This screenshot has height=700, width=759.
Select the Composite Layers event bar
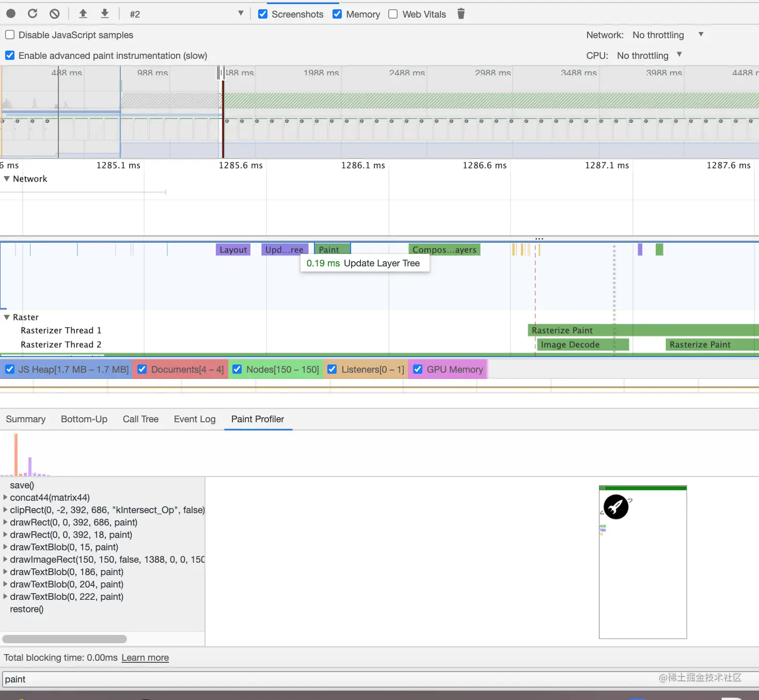click(444, 250)
